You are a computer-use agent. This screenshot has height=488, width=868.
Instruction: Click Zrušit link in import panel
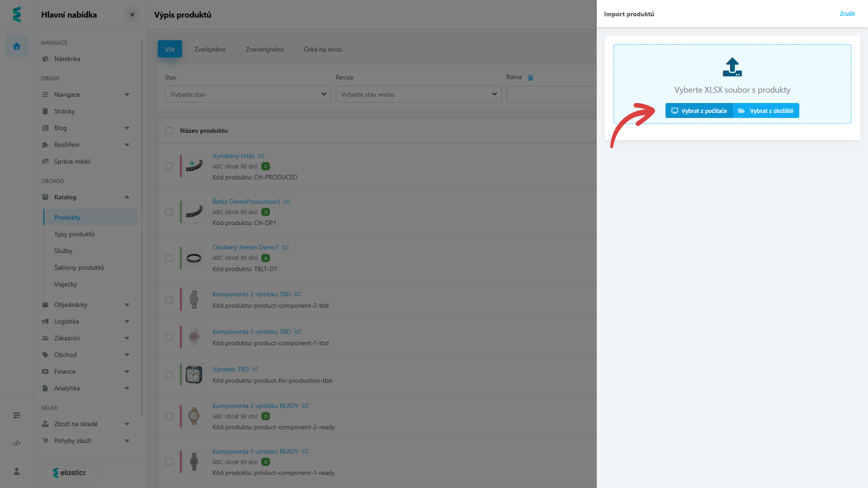(x=847, y=14)
